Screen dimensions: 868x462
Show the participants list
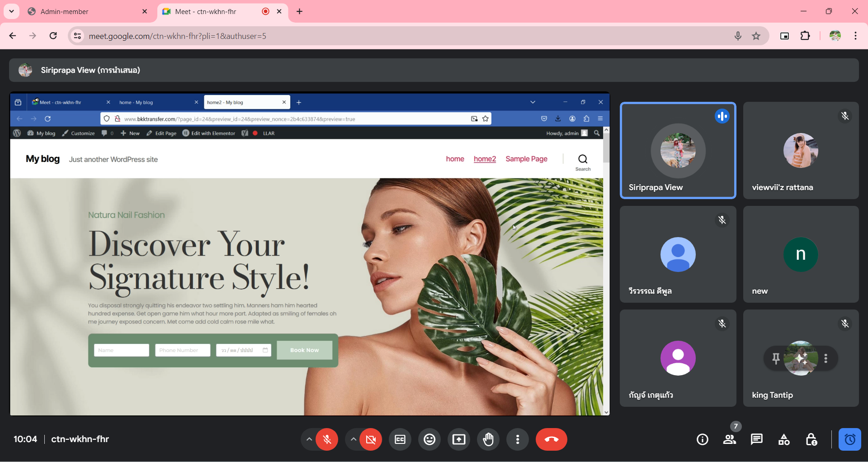pyautogui.click(x=729, y=439)
